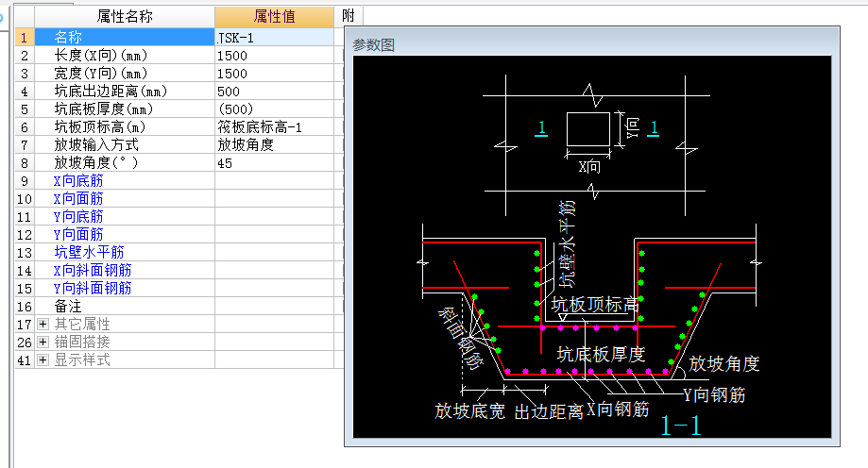Select the Y向底筋 property row
The height and width of the screenshot is (468, 868).
click(125, 217)
